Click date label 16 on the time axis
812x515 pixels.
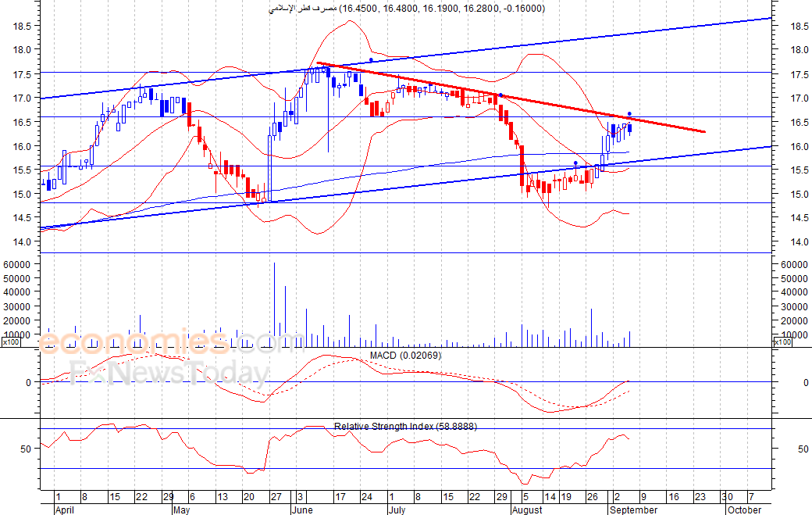pyautogui.click(x=674, y=497)
